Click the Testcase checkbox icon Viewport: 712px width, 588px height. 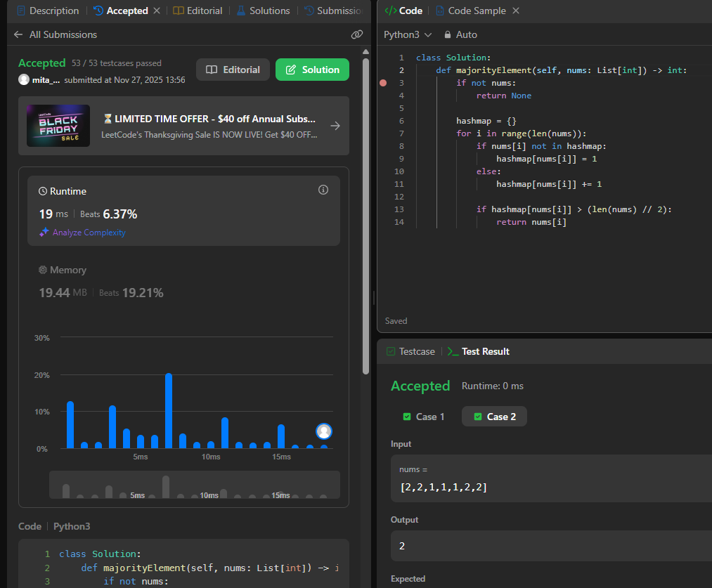click(391, 351)
